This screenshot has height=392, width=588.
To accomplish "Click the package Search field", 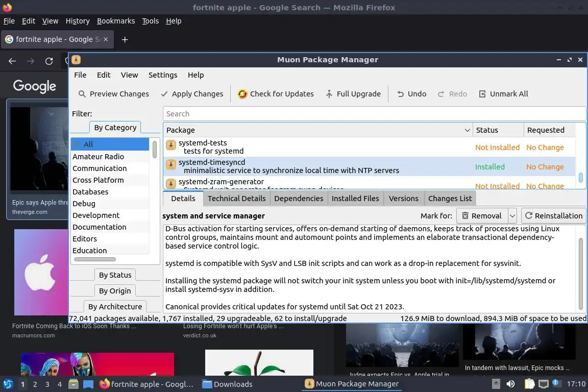I will click(374, 114).
